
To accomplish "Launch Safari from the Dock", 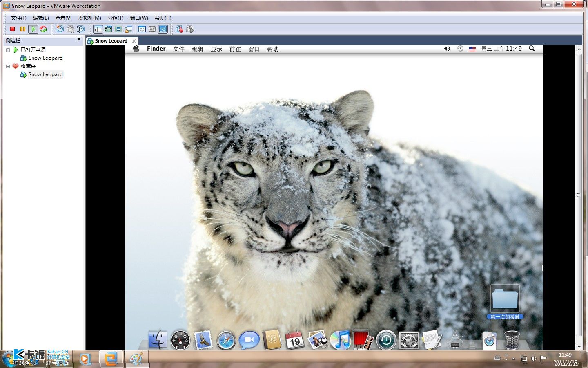I will (226, 340).
